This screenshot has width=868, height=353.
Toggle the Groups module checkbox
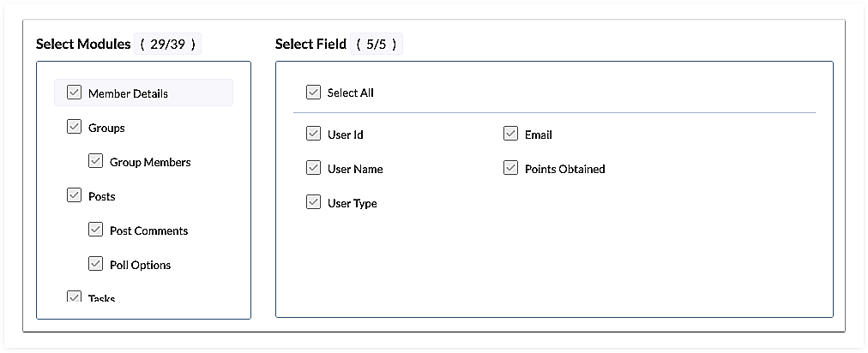[x=74, y=127]
